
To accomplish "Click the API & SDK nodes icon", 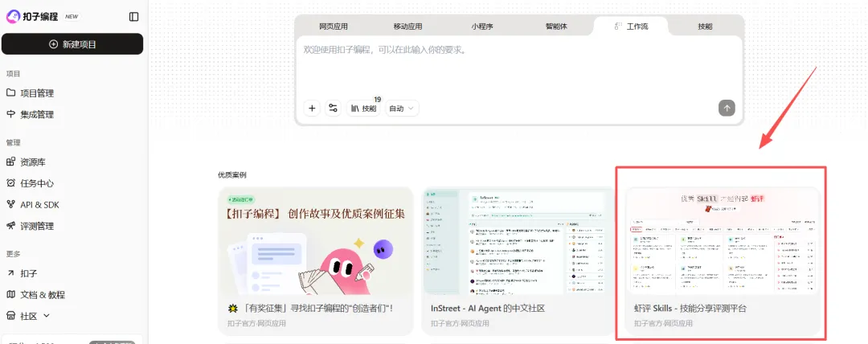I will pyautogui.click(x=10, y=204).
